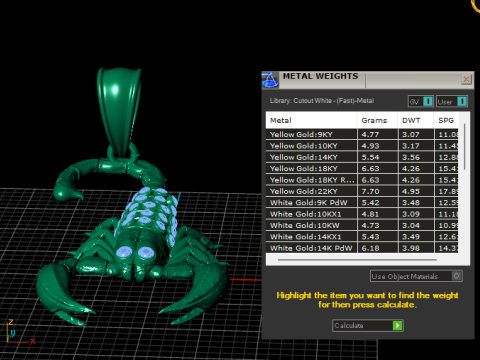Click the 5.54 grams value
This screenshot has width=480, height=360.
pos(370,157)
